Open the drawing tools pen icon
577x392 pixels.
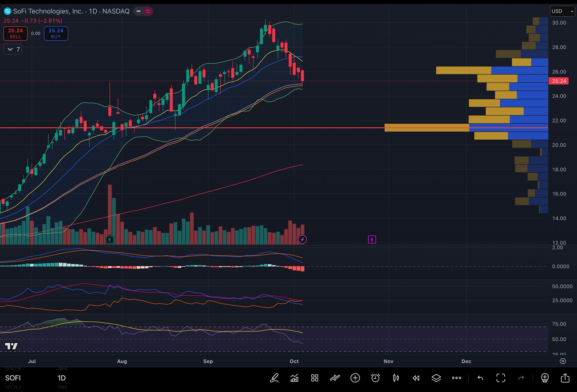pyautogui.click(x=274, y=378)
